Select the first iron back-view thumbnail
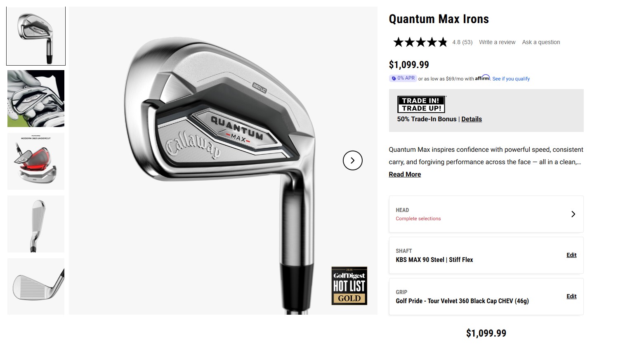 click(36, 36)
